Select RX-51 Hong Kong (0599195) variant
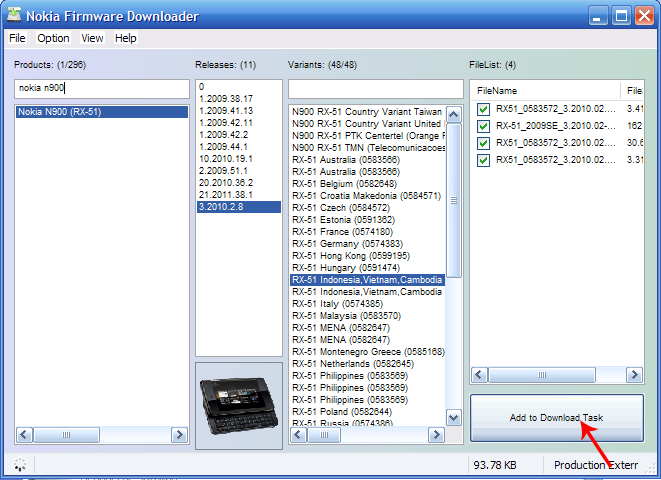The image size is (661, 480). tap(367, 256)
